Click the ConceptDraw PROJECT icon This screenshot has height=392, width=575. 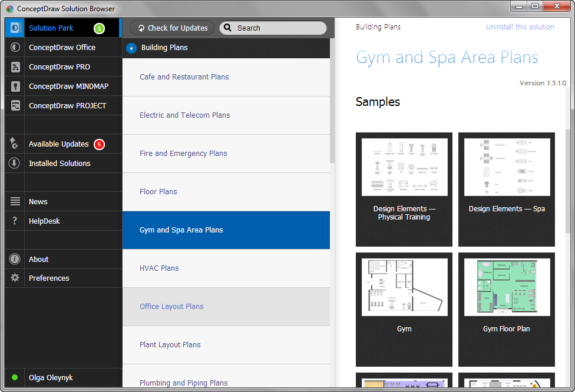click(15, 105)
